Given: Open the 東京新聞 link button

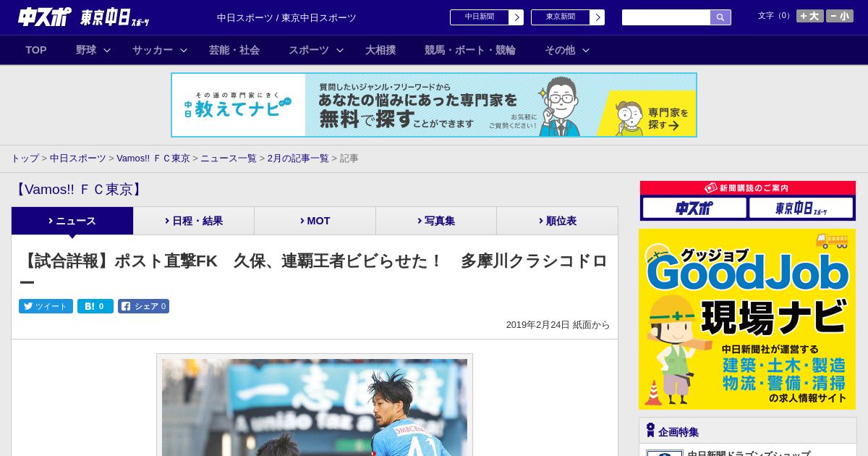Looking at the screenshot, I should tap(561, 17).
